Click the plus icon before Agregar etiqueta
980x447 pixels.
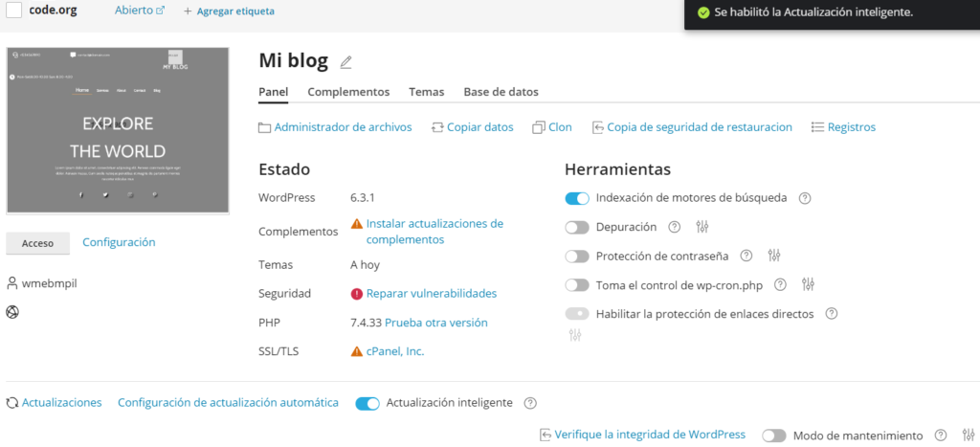click(188, 11)
